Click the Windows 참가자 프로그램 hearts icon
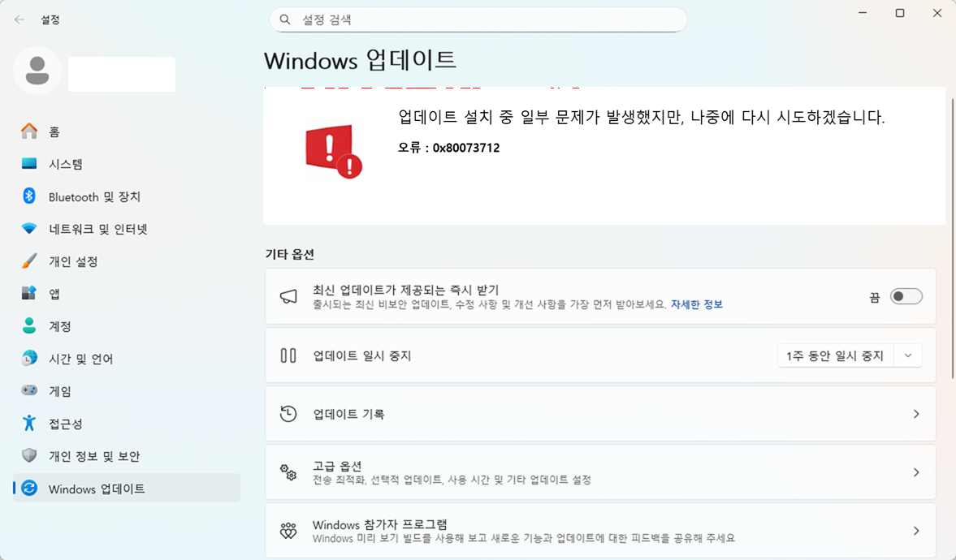This screenshot has width=956, height=560. [288, 531]
